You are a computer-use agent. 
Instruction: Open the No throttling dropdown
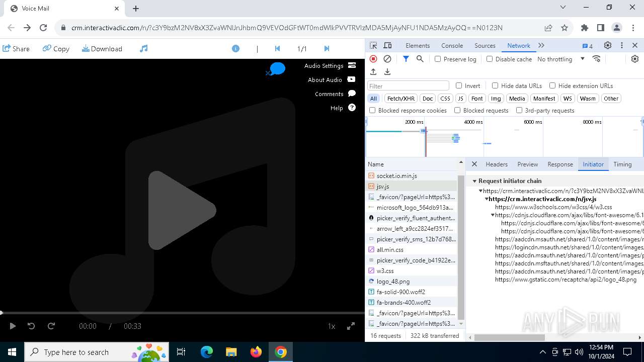point(561,59)
